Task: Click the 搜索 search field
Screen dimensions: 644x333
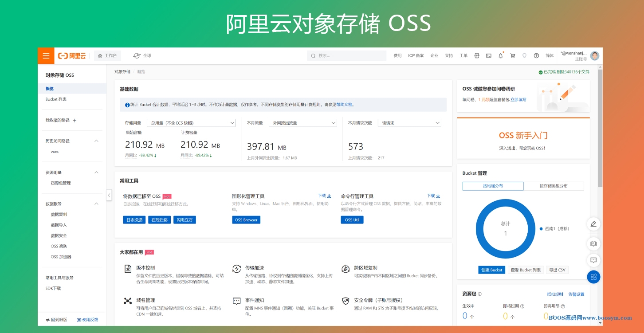Action: pos(346,56)
